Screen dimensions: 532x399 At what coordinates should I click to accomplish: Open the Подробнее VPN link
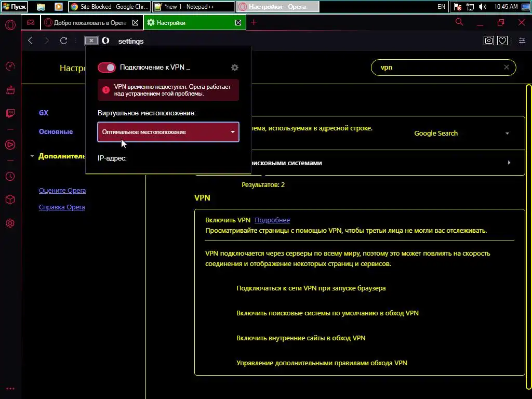[272, 220]
